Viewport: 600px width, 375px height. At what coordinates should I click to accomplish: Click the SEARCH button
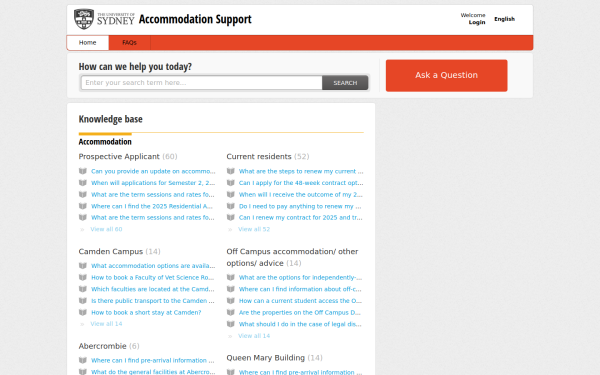pos(345,83)
